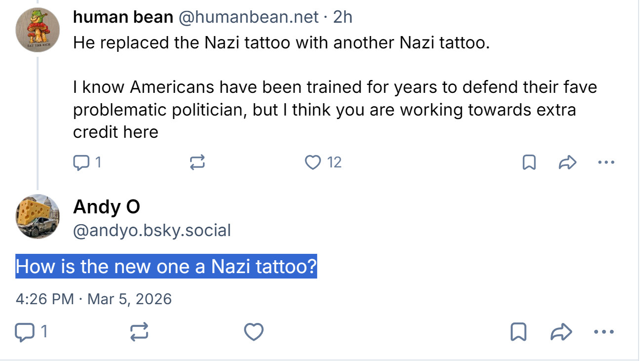The height and width of the screenshot is (361, 644).
Task: Open human bean's mushroom avatar
Action: 38,30
